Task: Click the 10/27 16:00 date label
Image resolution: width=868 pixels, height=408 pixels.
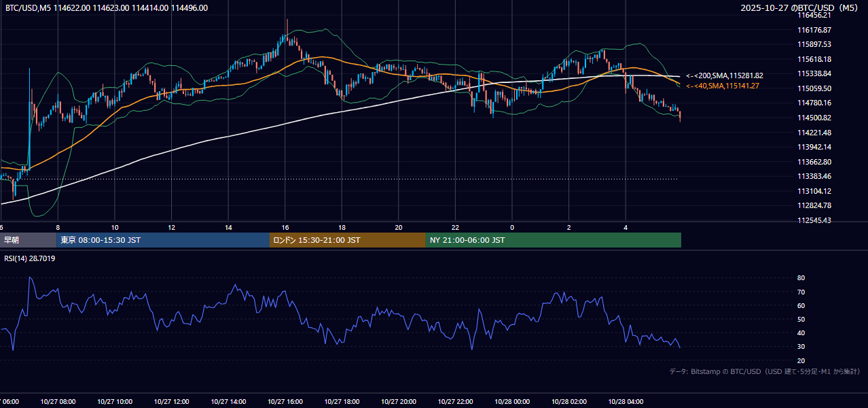Action: click(x=285, y=402)
